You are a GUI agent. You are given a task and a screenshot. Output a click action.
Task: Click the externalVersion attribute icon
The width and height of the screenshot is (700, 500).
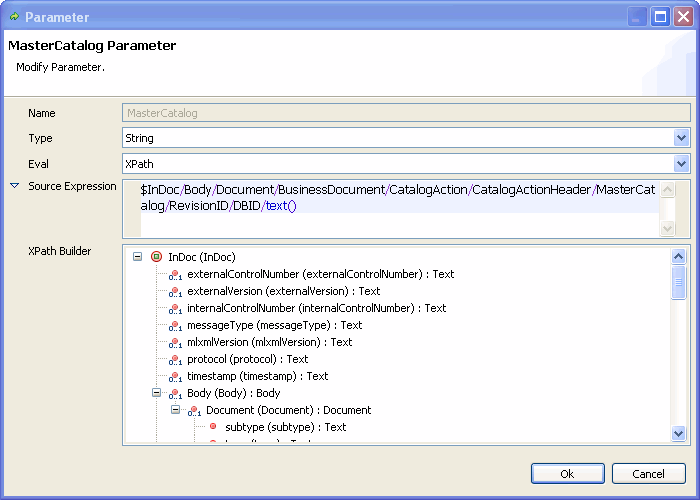175,292
